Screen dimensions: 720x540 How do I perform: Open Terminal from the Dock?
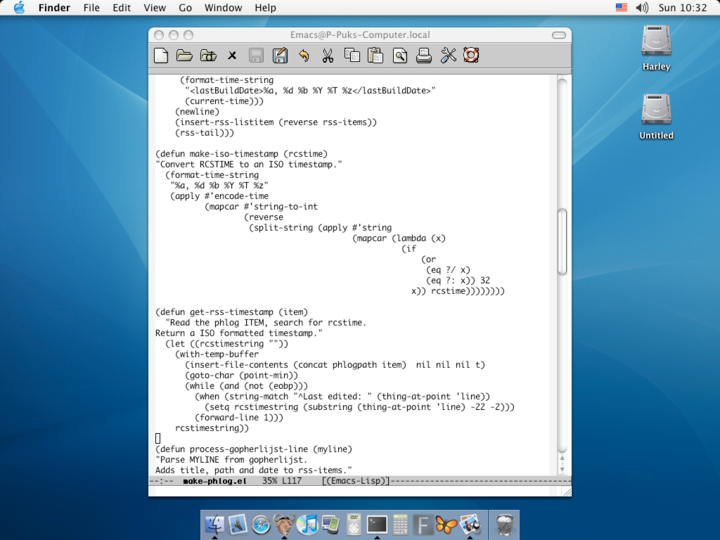(377, 524)
